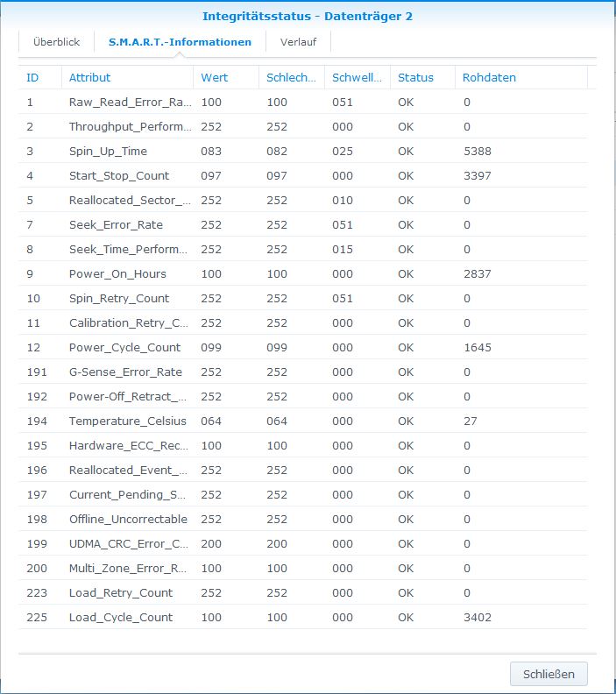Select the G-Sense_Error_Rate row
616x694 pixels.
(x=125, y=372)
